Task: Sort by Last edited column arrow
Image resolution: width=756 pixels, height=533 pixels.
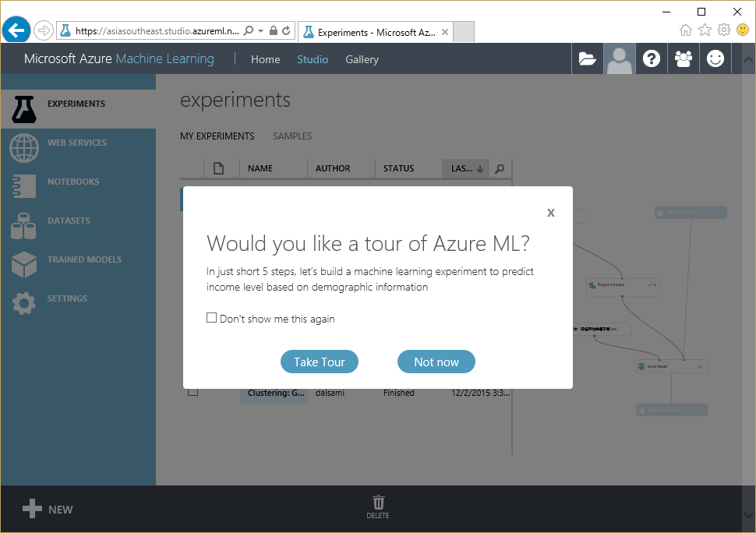Action: click(480, 168)
